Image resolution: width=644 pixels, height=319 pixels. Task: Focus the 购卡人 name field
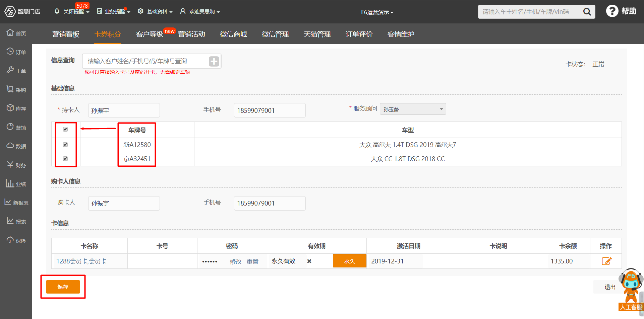point(124,203)
